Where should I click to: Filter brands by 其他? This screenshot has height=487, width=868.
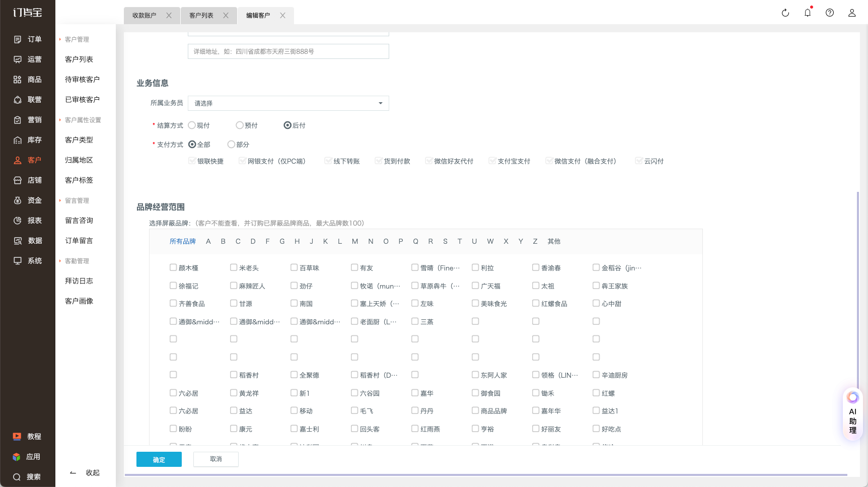tap(554, 242)
